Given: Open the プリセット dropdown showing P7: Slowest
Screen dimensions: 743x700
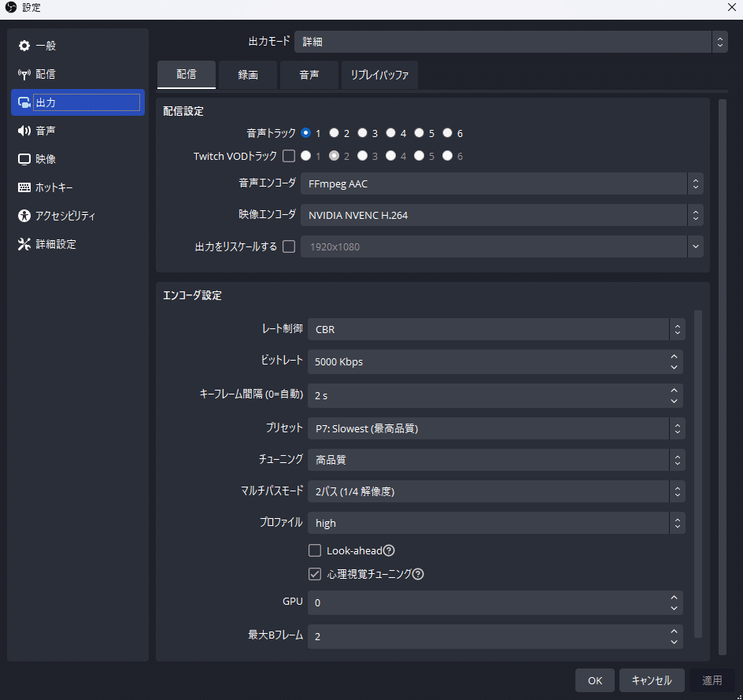Looking at the screenshot, I should click(x=496, y=428).
